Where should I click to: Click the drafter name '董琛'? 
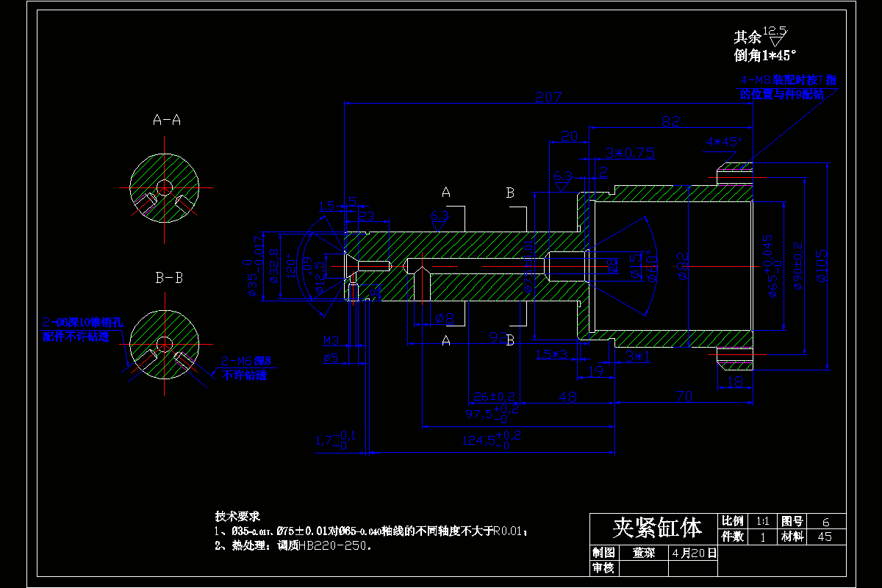click(644, 552)
